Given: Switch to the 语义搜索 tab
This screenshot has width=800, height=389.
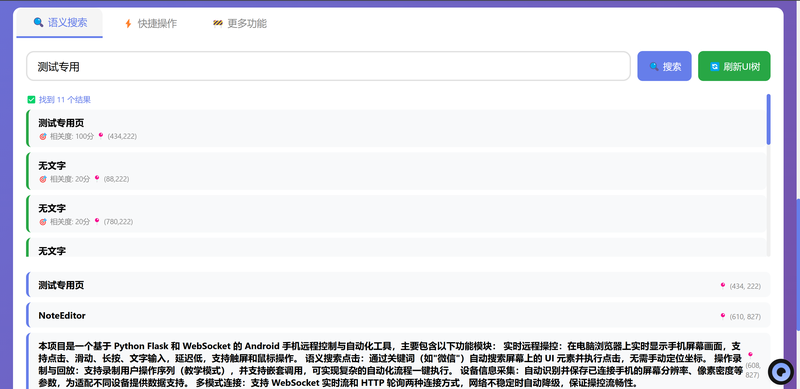Looking at the screenshot, I should [x=60, y=23].
